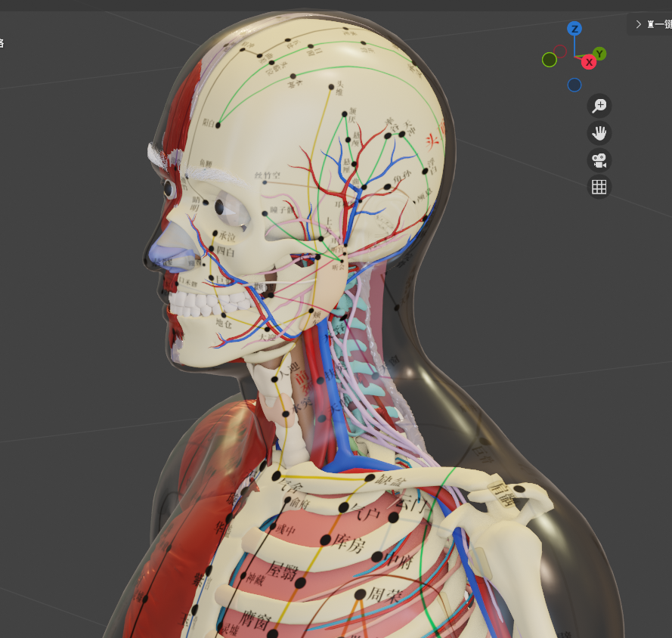Click the zoom magnifier viewport button
Viewport: 672px width, 638px height.
click(x=599, y=106)
